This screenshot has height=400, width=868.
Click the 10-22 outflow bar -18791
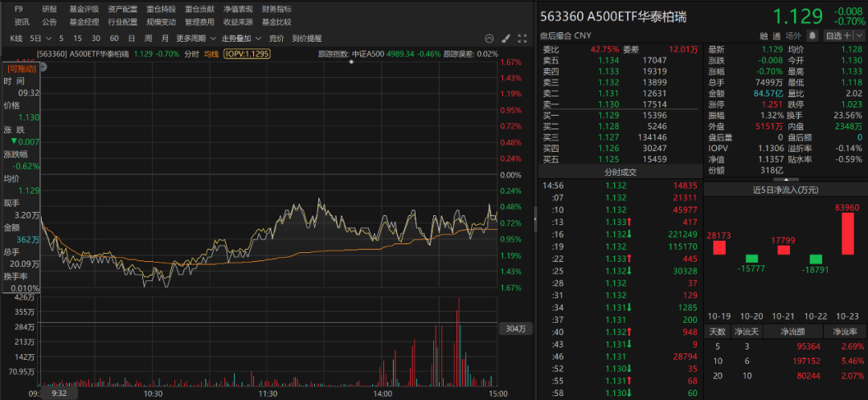coord(816,259)
